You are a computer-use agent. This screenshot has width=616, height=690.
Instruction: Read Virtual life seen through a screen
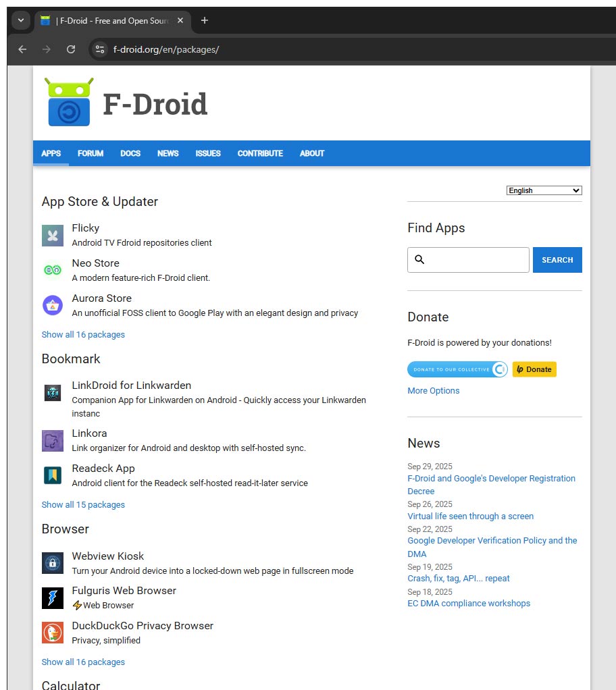point(470,516)
